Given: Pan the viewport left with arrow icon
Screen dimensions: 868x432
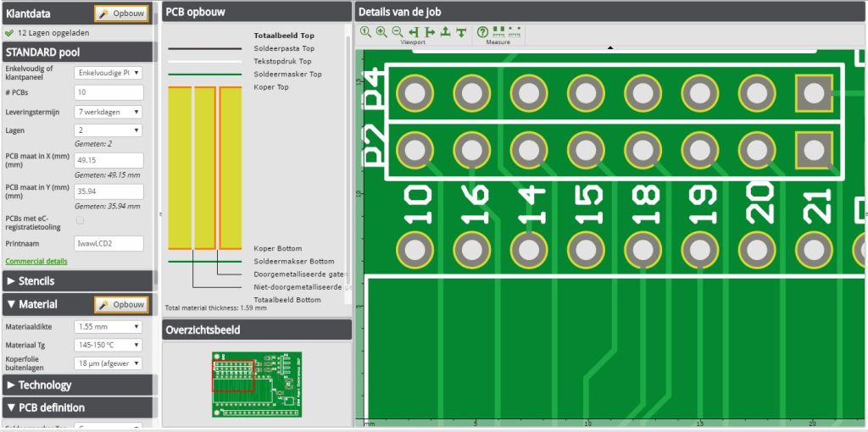Looking at the screenshot, I should click(x=414, y=32).
